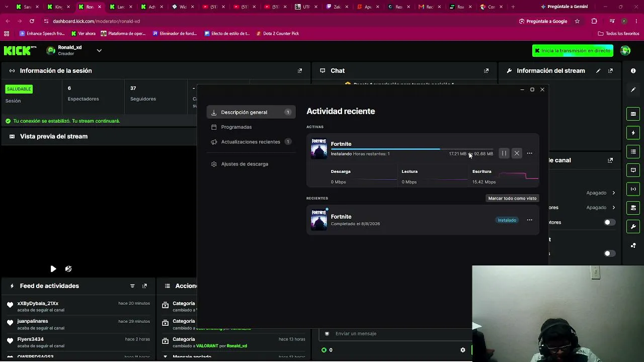Image resolution: width=644 pixels, height=362 pixels.
Task: Click the pencil edit icon in right sidebar
Action: pyautogui.click(x=633, y=89)
